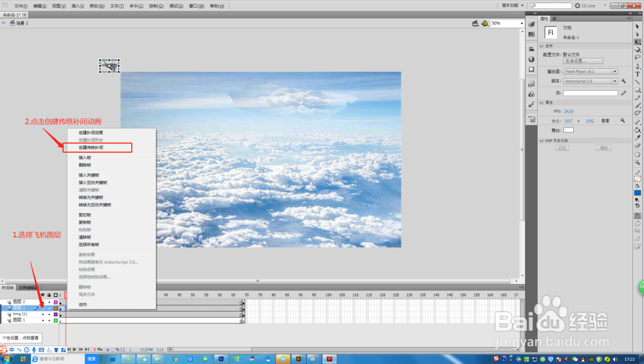Select the Pen tool
The width and height of the screenshot is (644, 364).
pos(638,66)
